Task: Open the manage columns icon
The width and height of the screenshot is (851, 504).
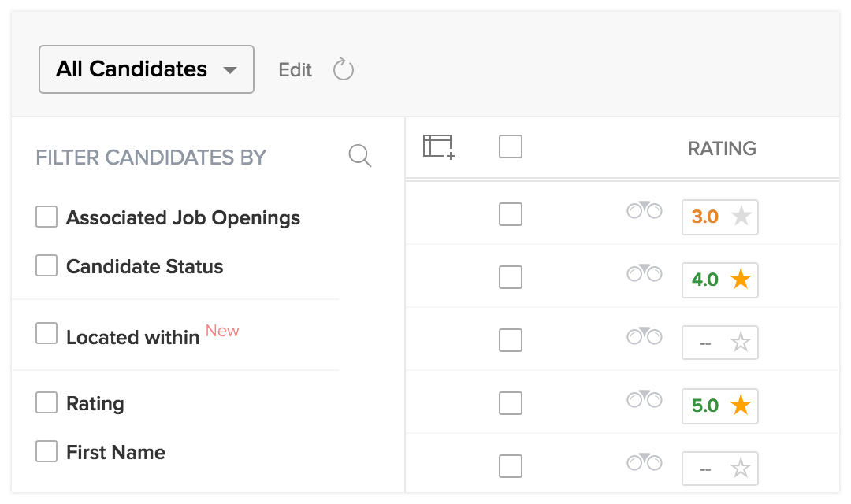Action: pyautogui.click(x=439, y=147)
